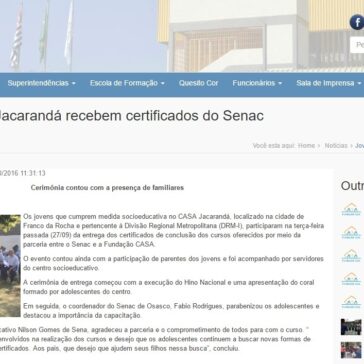Image resolution: width=364 pixels, height=364 pixels.
Task: Click the search input field near Facebook icon
Action: (x=357, y=45)
